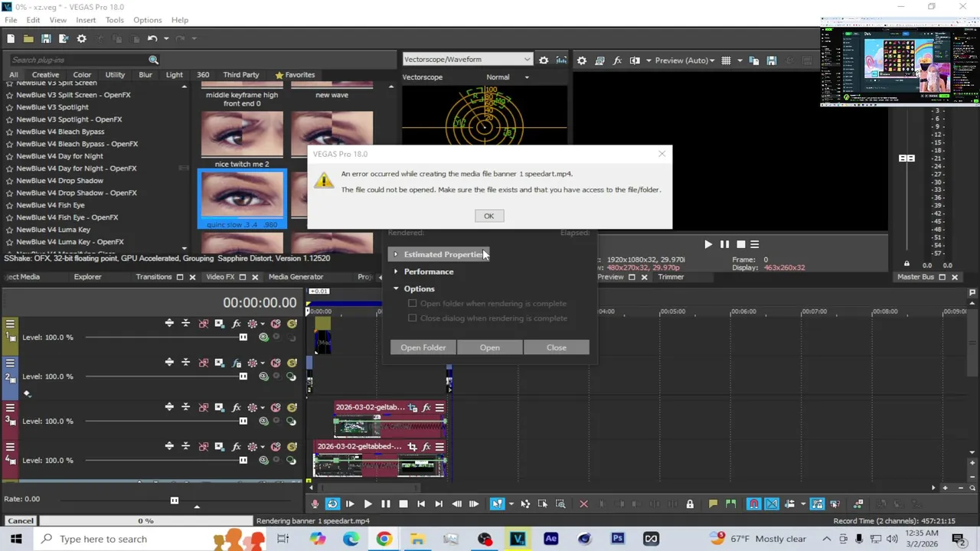
Task: Check Open folder when rendering is complete
Action: 413,304
